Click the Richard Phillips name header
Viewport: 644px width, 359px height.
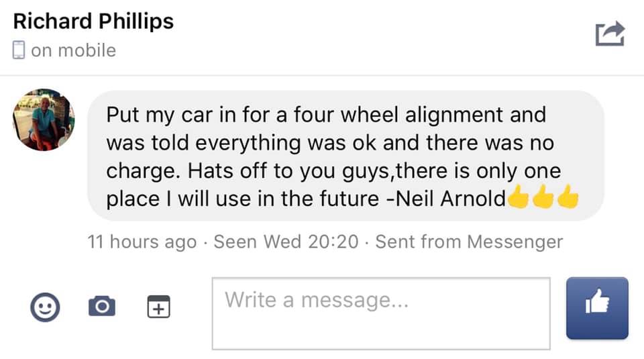93,21
